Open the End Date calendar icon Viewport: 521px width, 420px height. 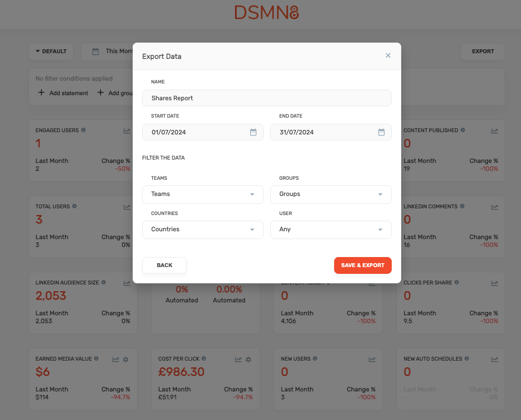click(x=381, y=132)
